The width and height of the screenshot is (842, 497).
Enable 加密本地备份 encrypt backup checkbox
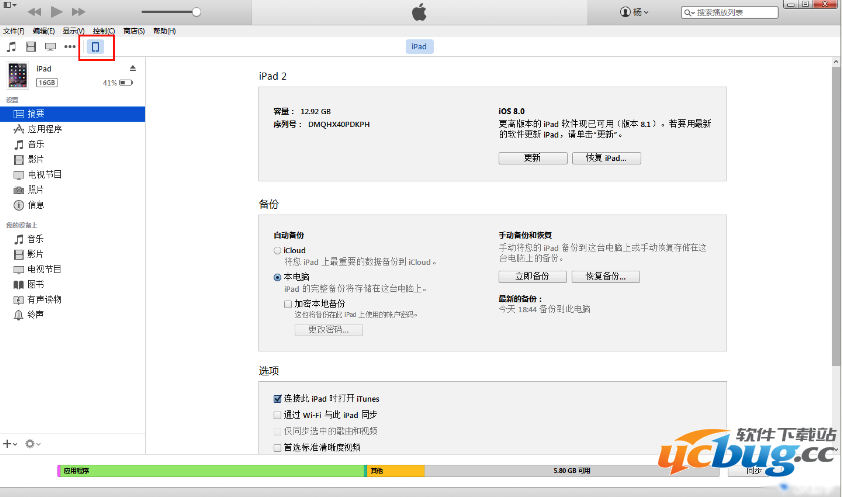click(288, 303)
